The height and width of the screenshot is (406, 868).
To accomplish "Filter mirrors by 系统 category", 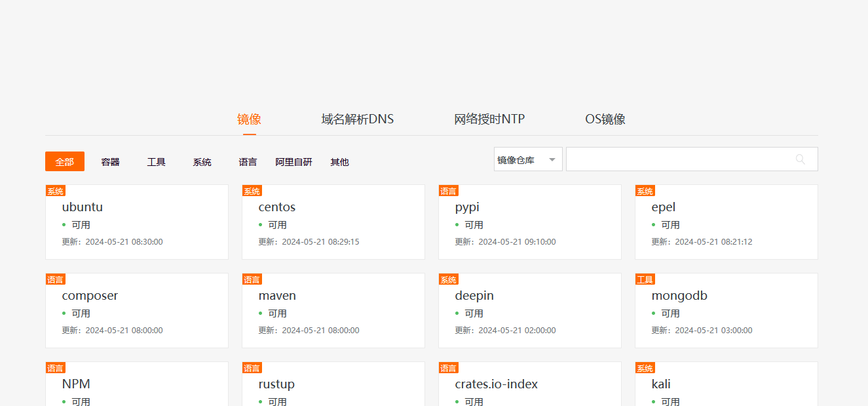I will pos(202,161).
